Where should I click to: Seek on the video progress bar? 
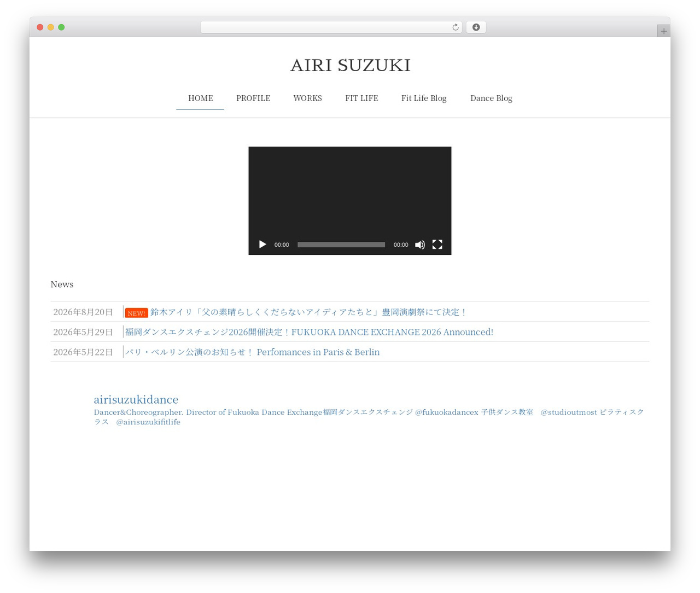coord(341,245)
